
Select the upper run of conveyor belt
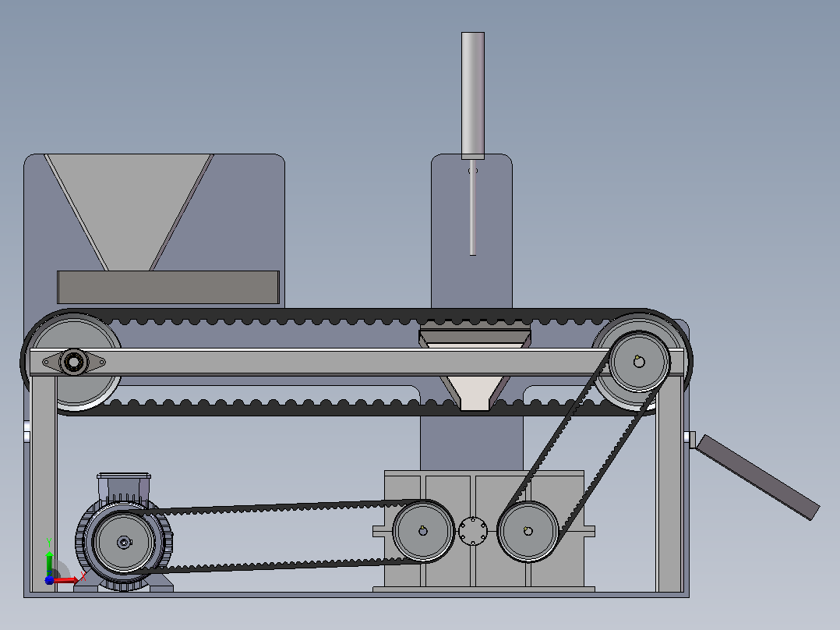(357, 317)
